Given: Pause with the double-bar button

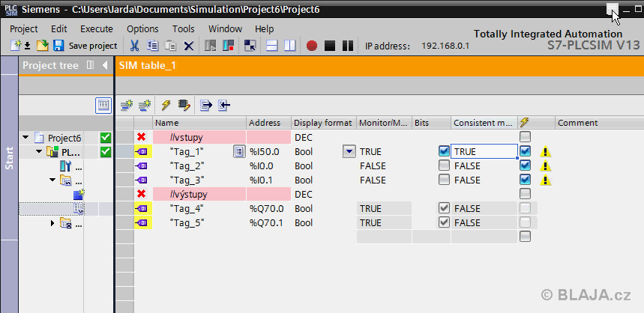Looking at the screenshot, I should [348, 46].
